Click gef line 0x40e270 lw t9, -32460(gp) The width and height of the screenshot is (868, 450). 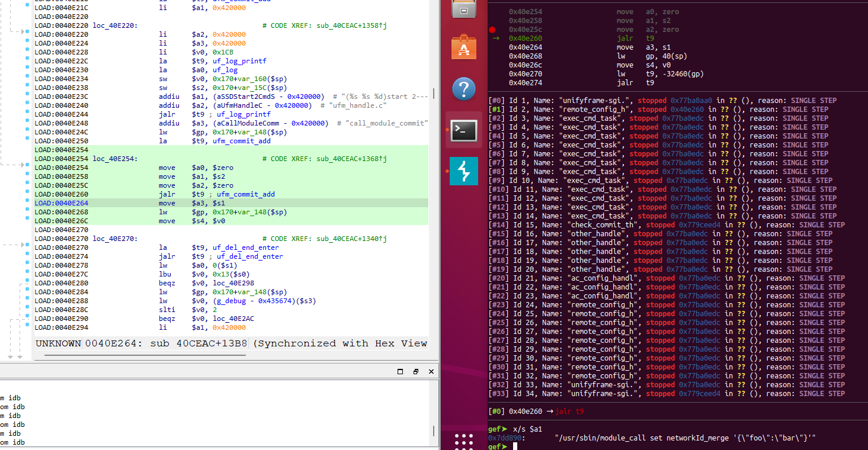(606, 74)
